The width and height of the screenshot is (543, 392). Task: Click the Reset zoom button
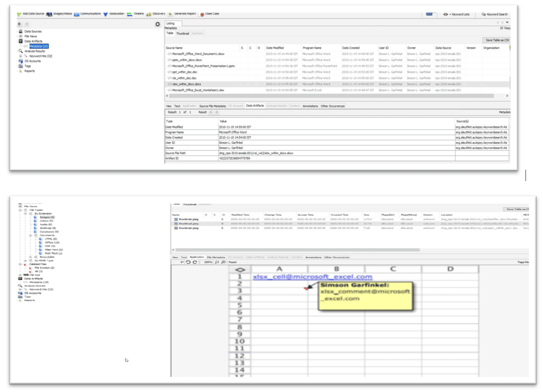232,262
